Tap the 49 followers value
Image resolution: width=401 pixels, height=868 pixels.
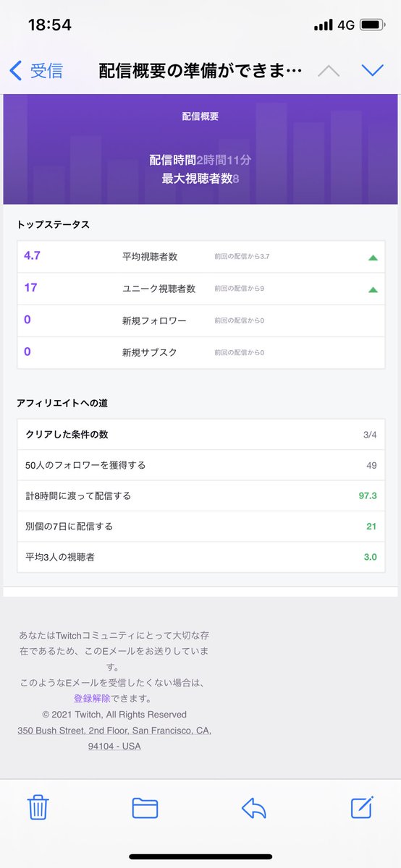click(x=371, y=465)
